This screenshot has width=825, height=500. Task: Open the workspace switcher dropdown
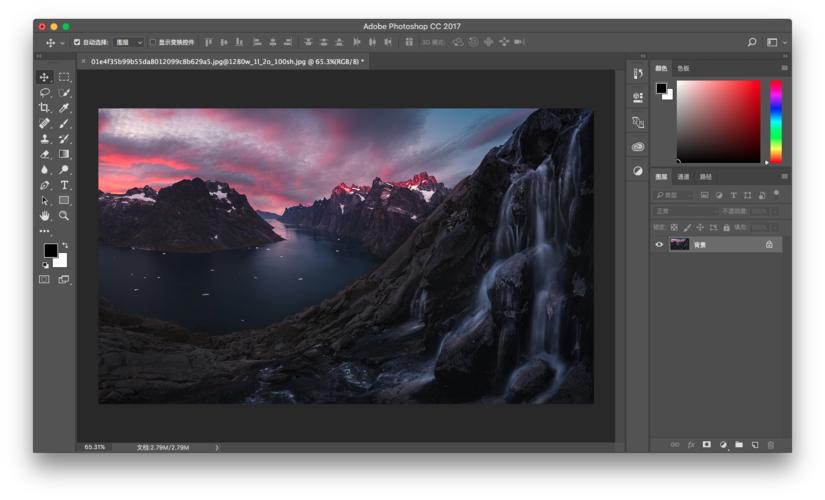(776, 42)
